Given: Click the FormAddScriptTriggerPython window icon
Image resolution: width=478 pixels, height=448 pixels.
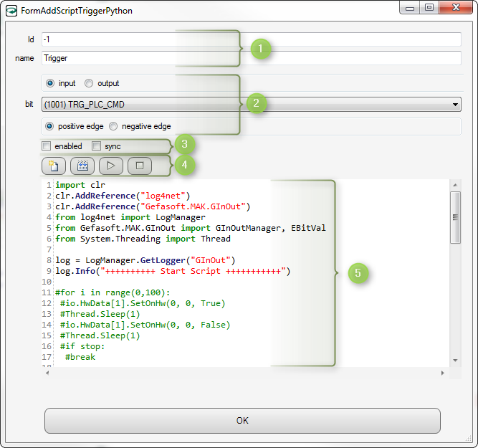Looking at the screenshot, I should (x=11, y=11).
